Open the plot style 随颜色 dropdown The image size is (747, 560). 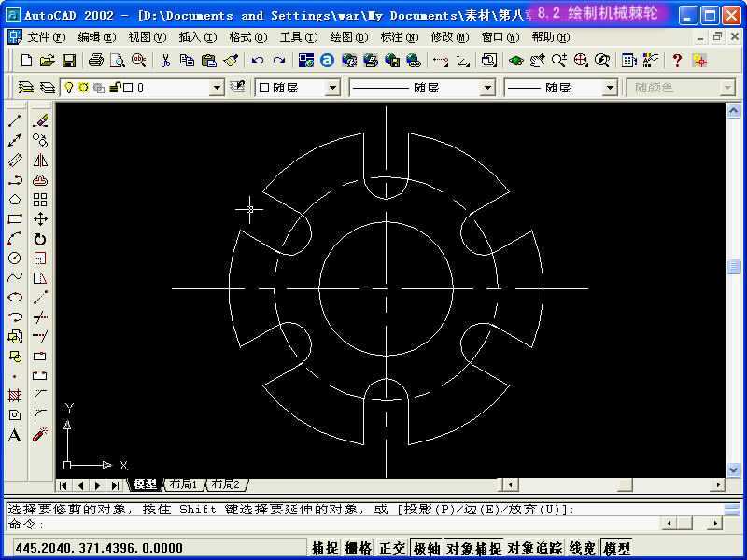coord(727,88)
